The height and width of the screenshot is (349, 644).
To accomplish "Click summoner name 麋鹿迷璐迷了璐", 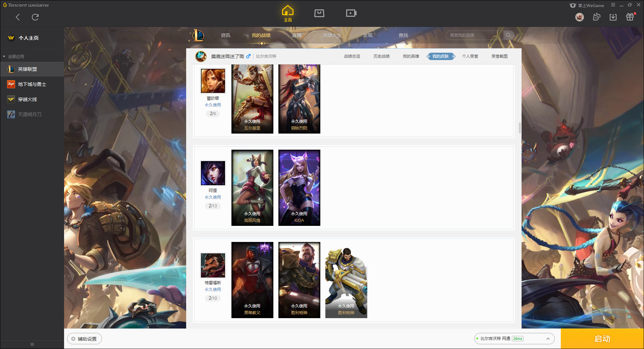I will [x=227, y=56].
